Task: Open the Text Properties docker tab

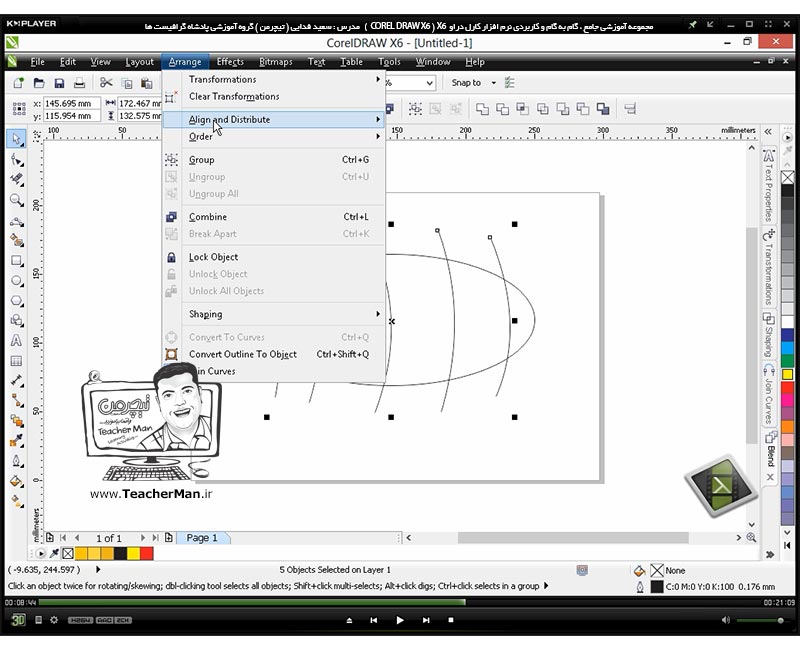Action: click(769, 185)
